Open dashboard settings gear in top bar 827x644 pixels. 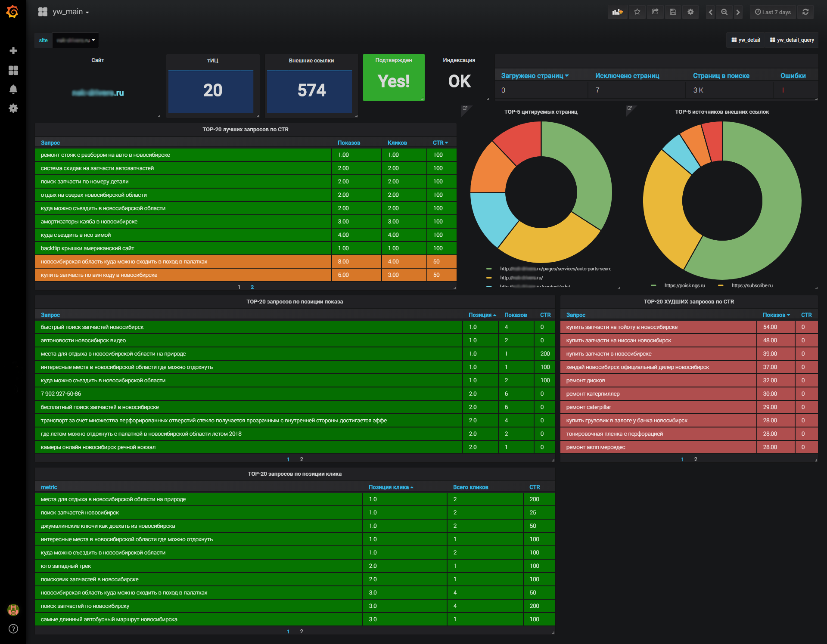(x=690, y=12)
